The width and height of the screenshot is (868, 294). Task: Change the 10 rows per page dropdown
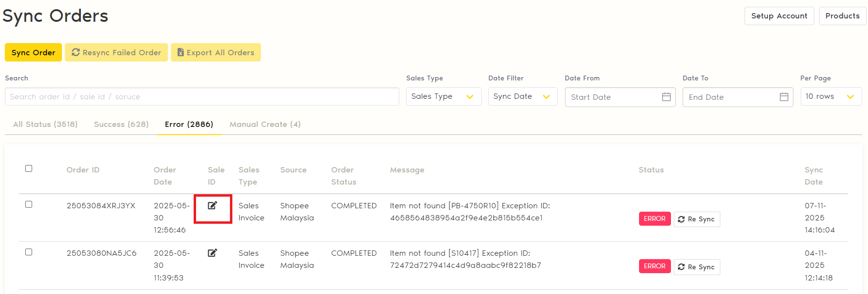pos(830,96)
